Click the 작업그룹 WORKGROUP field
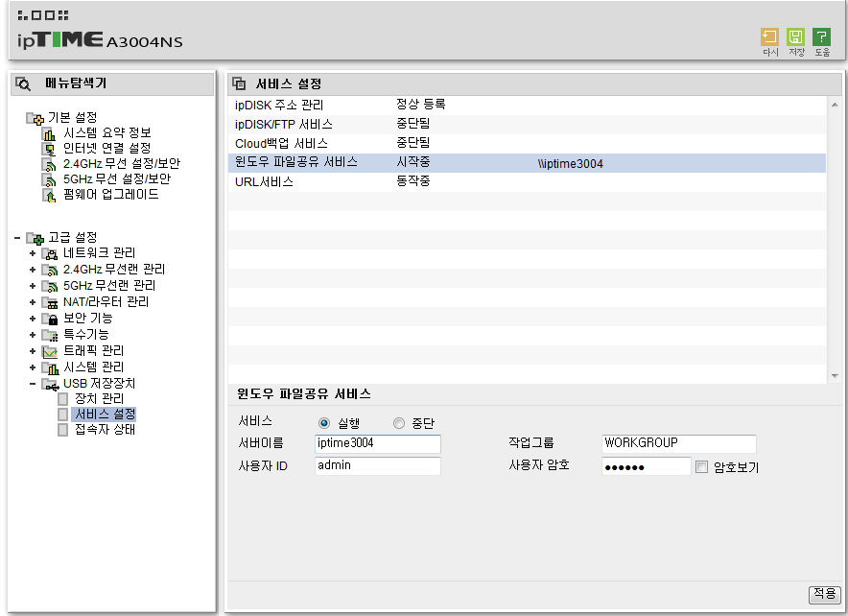848x616 pixels. 679,443
